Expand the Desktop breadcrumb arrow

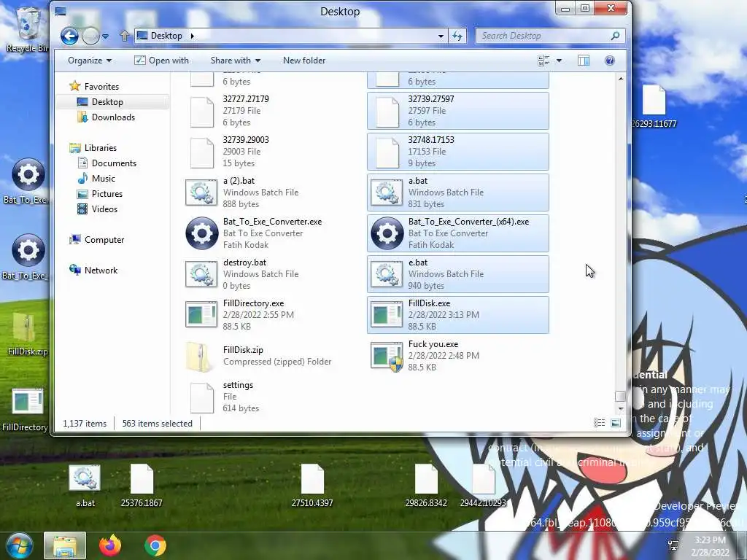(x=192, y=36)
